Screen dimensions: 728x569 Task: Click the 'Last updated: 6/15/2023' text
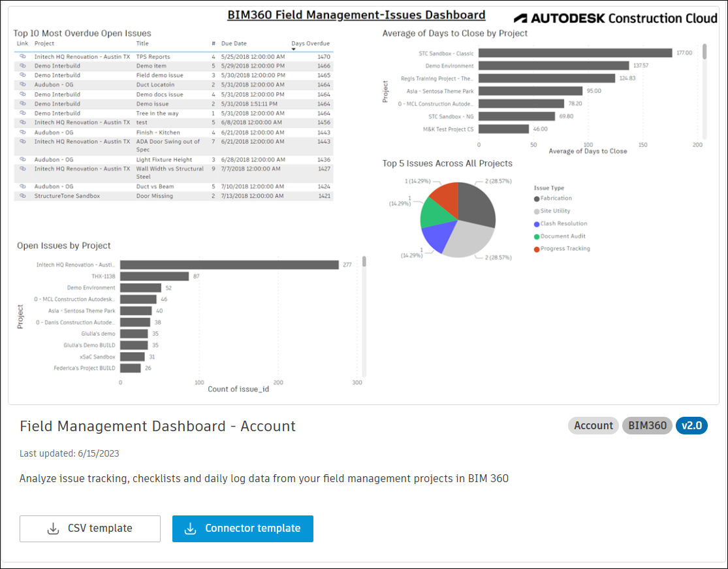pos(69,453)
